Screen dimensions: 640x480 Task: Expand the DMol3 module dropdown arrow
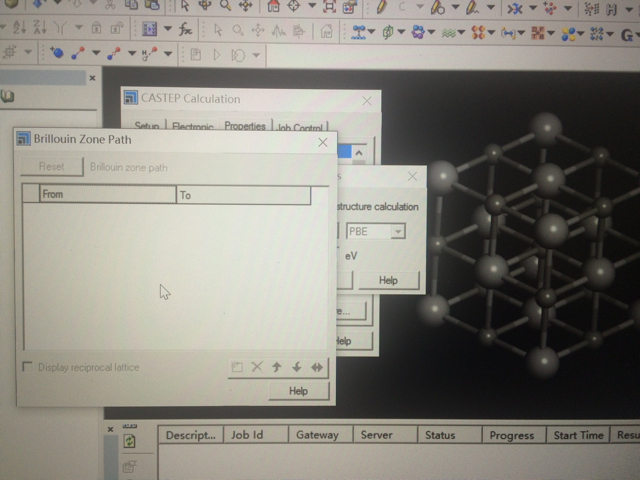click(581, 34)
